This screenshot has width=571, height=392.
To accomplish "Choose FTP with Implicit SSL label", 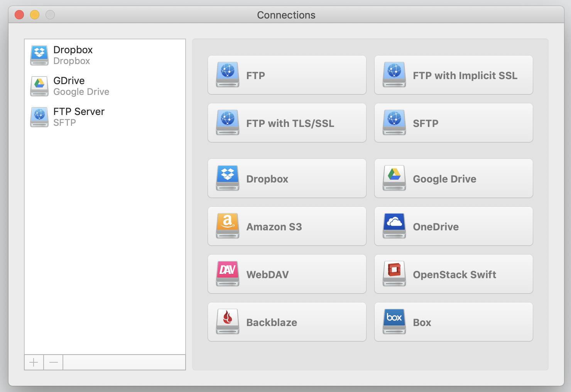I will (x=465, y=75).
